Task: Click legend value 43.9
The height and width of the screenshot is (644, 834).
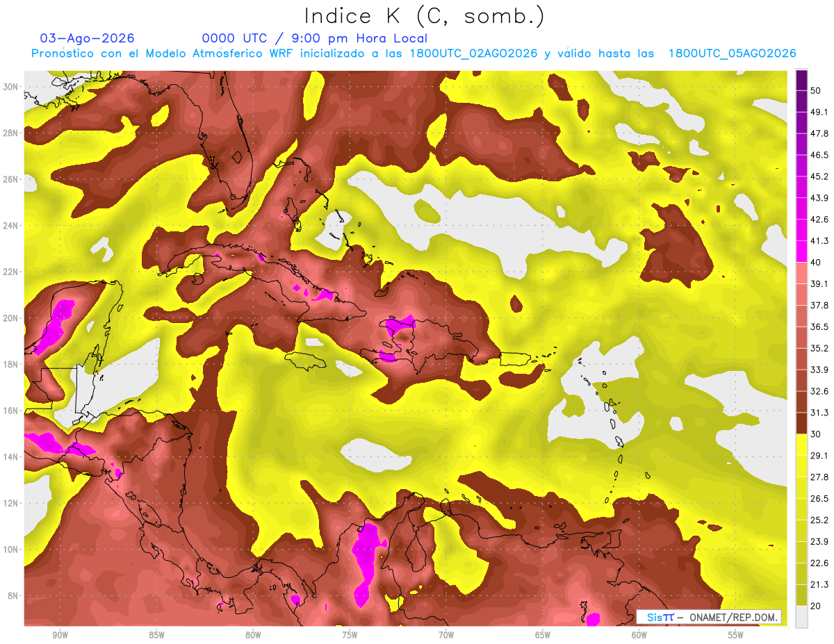Action: click(820, 198)
